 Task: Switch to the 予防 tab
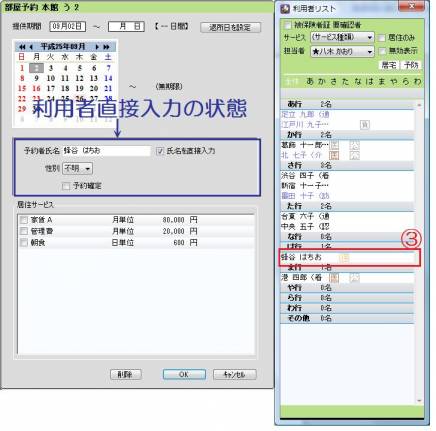click(x=411, y=65)
